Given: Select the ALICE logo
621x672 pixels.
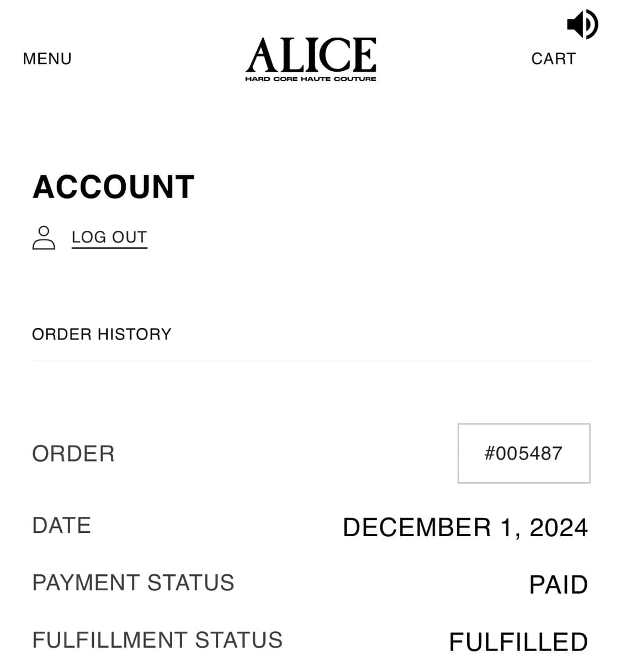Looking at the screenshot, I should point(310,54).
